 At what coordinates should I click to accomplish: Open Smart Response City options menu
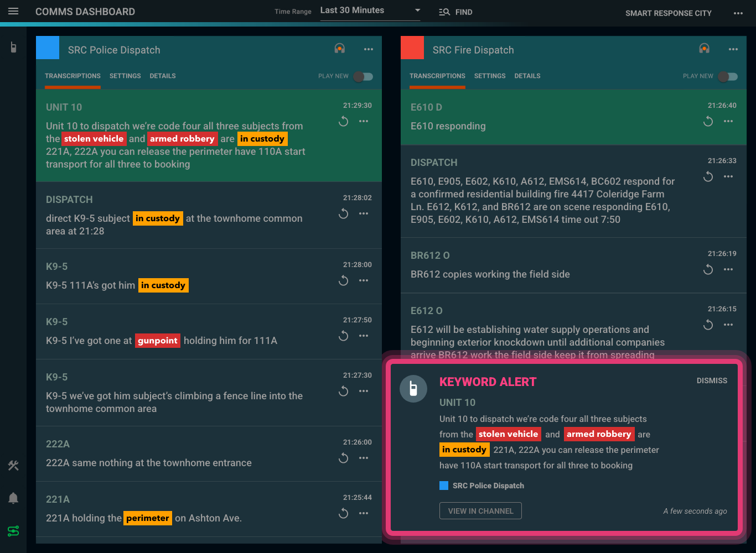pos(738,13)
